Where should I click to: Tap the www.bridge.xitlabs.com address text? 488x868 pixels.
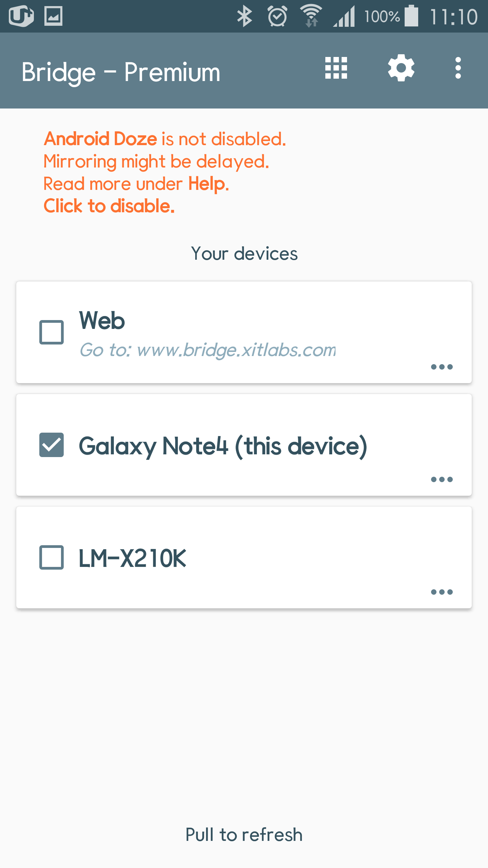(x=236, y=350)
